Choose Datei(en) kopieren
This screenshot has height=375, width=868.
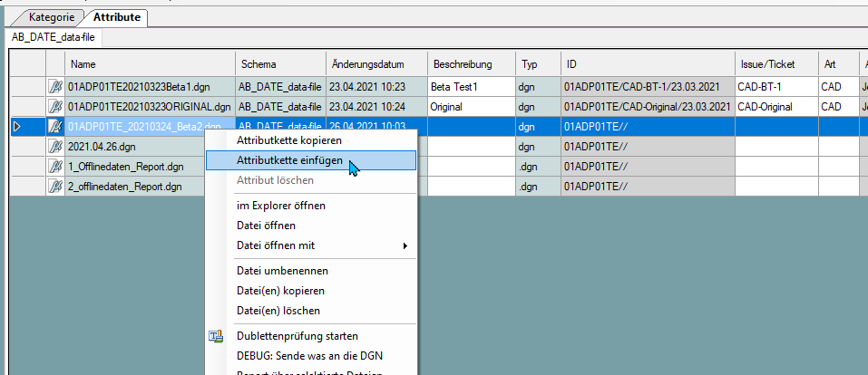pyautogui.click(x=310, y=291)
